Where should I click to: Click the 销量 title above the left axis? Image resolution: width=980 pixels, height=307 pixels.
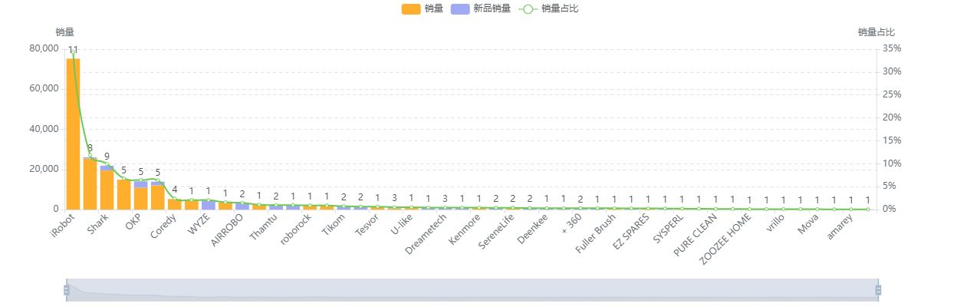(65, 32)
